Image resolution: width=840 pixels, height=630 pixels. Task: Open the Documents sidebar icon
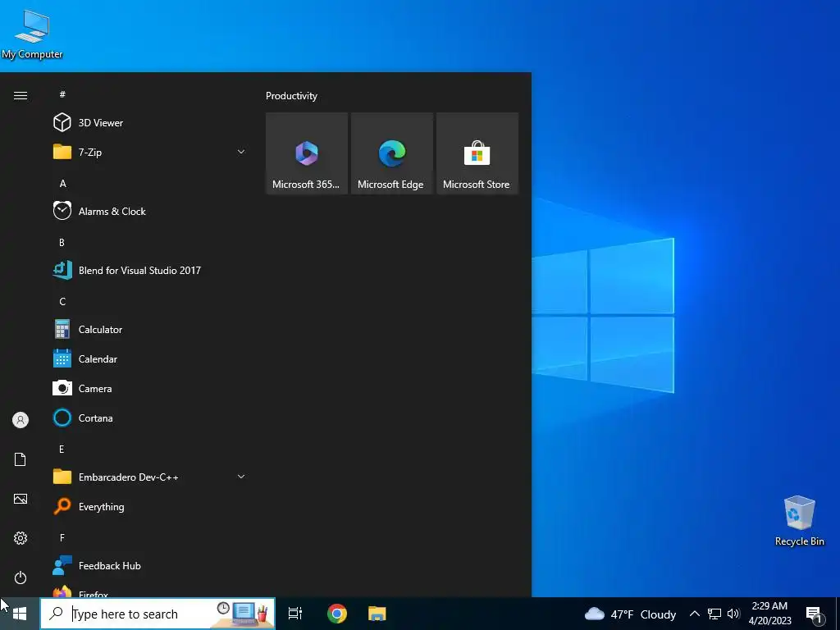click(x=21, y=459)
